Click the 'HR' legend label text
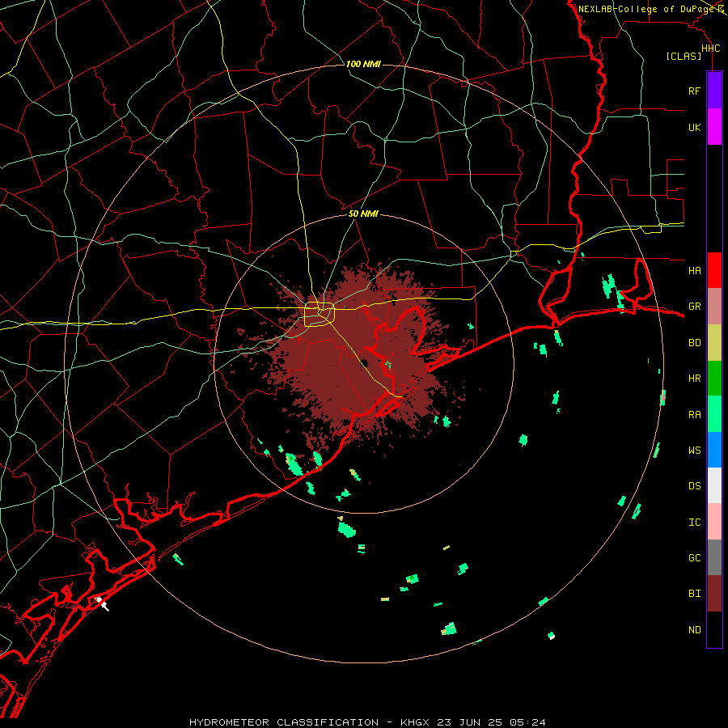The width and height of the screenshot is (728, 728). point(694,379)
